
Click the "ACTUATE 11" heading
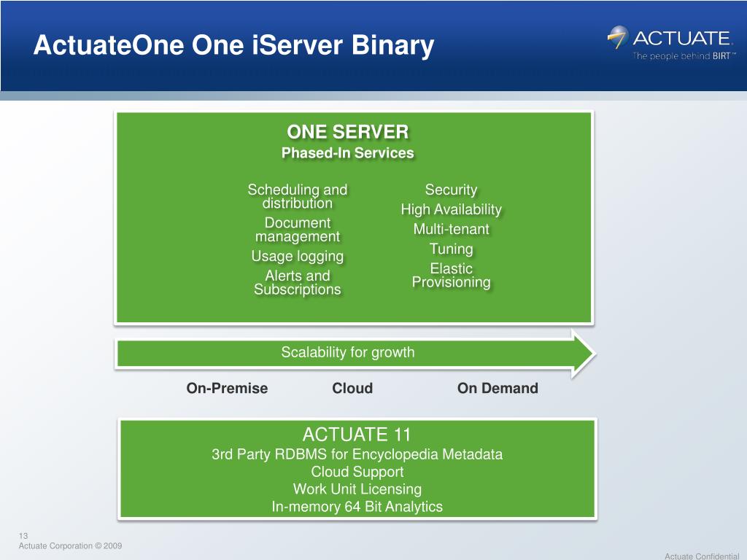[x=357, y=435]
